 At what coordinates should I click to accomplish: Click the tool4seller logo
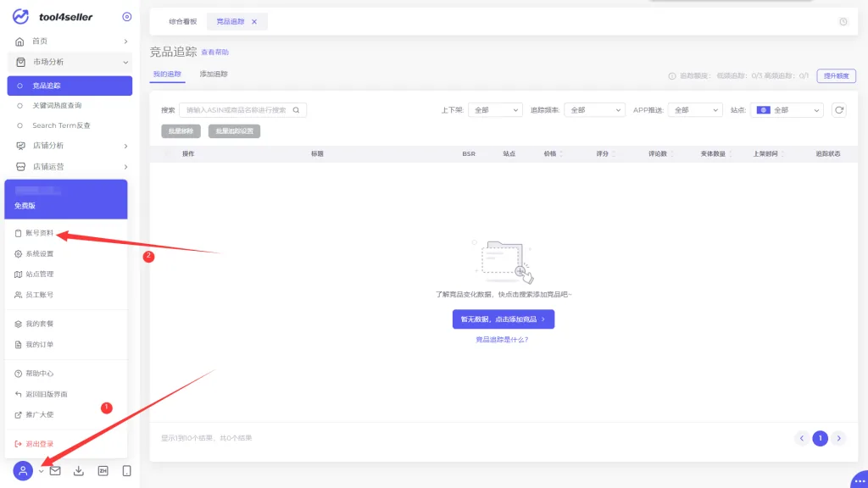pyautogui.click(x=52, y=17)
